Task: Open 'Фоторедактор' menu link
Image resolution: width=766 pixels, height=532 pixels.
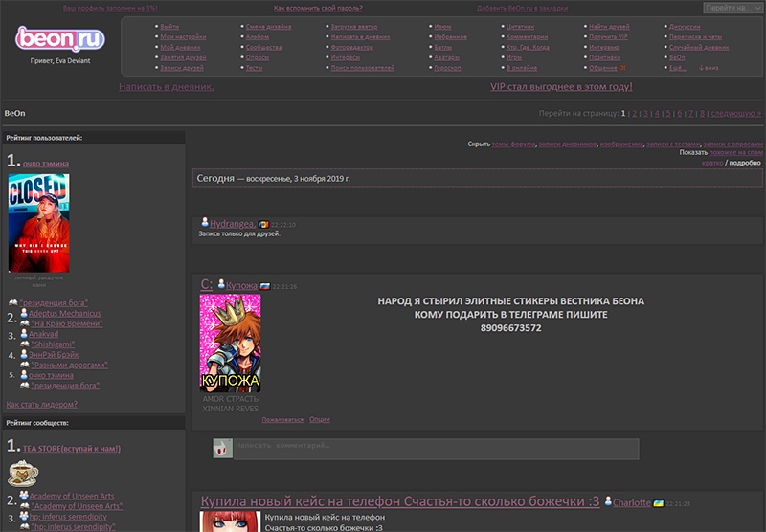Action: coord(351,47)
